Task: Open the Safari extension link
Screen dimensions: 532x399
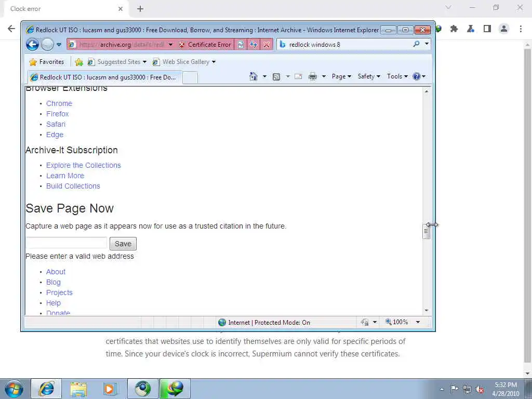Action: [x=56, y=124]
